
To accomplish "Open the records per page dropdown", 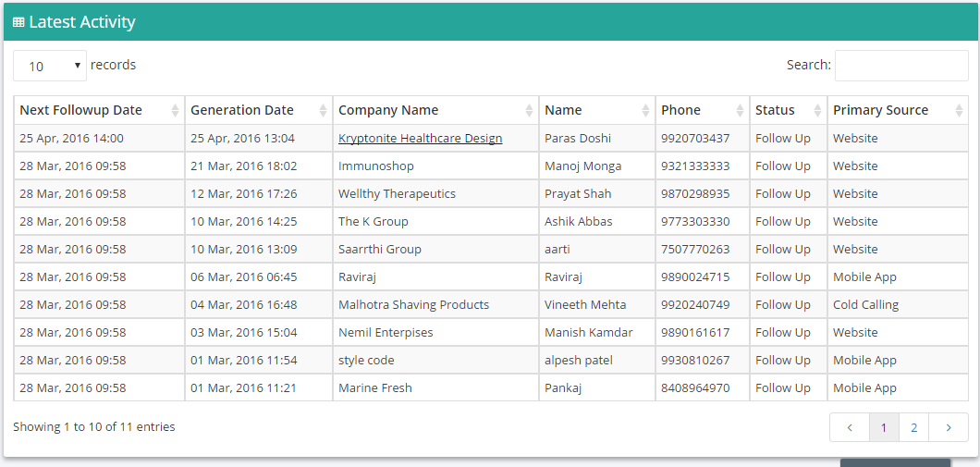I will coord(50,66).
